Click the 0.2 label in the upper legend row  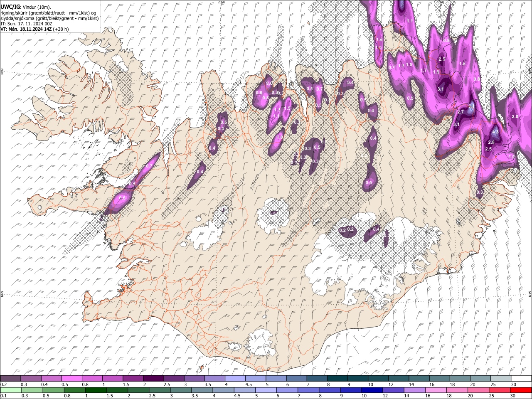pos(3,384)
